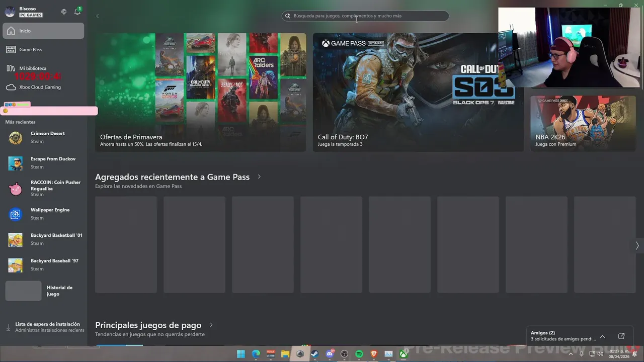Go to the Inicio section

click(43, 31)
